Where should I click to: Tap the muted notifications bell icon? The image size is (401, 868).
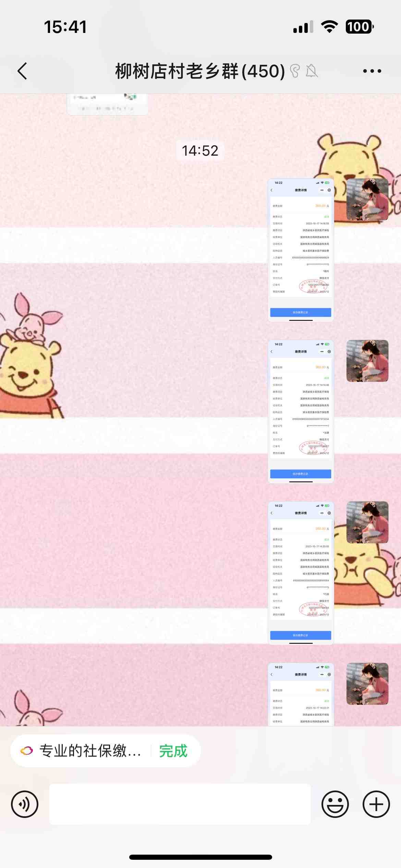coord(312,71)
